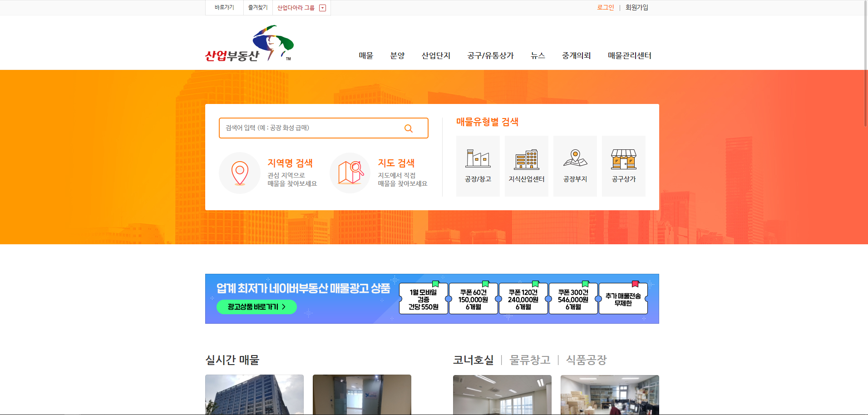Focus the 검색어 입력 search field
The image size is (868, 415).
click(323, 128)
